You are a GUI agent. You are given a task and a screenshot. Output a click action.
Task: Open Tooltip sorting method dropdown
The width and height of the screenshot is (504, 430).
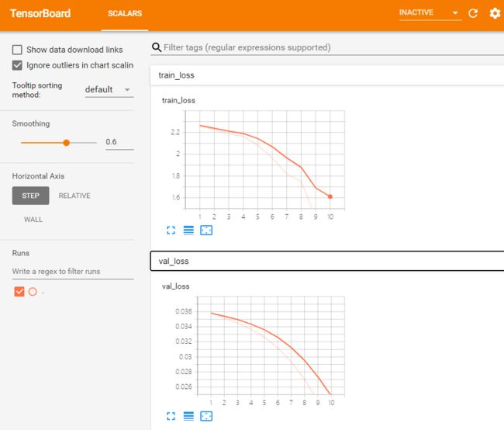(x=109, y=89)
